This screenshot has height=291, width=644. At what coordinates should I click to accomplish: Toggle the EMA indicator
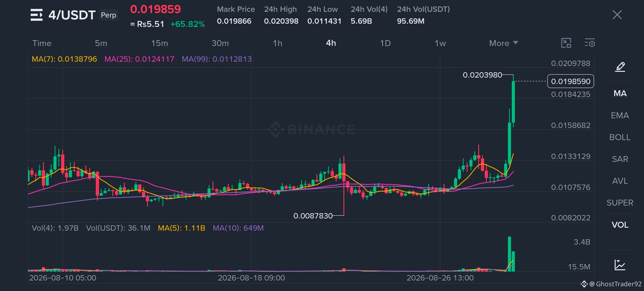pos(620,115)
